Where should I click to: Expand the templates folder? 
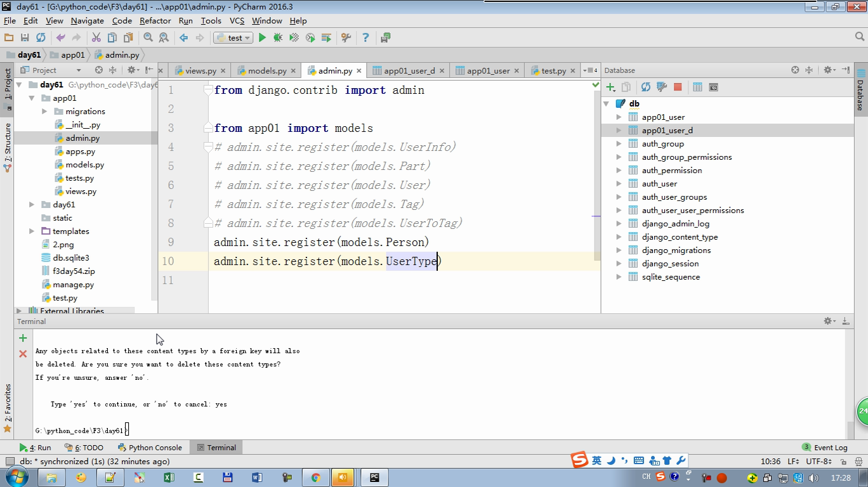point(32,231)
